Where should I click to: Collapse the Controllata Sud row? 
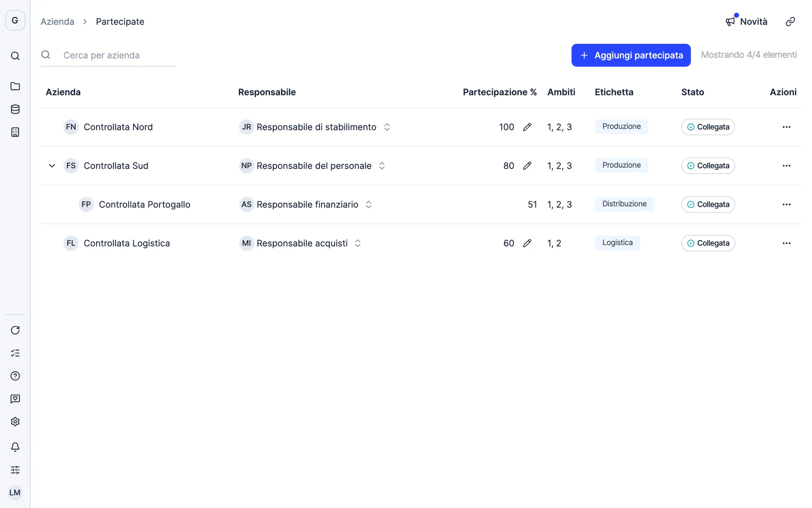[x=52, y=166]
